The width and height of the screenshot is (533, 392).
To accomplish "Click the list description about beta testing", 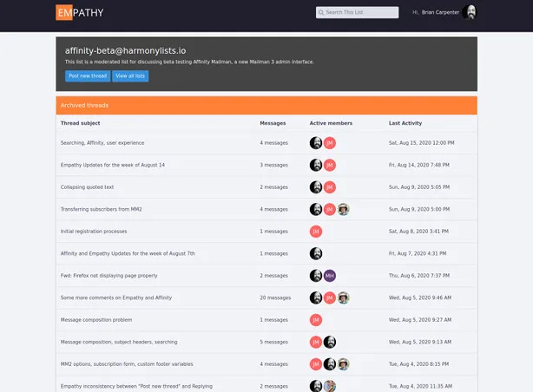I will tap(189, 62).
